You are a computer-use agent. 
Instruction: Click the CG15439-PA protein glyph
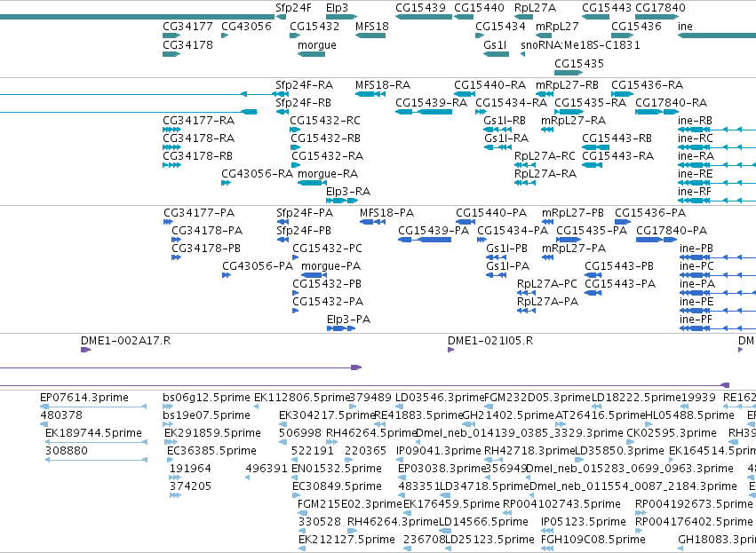tap(425, 240)
